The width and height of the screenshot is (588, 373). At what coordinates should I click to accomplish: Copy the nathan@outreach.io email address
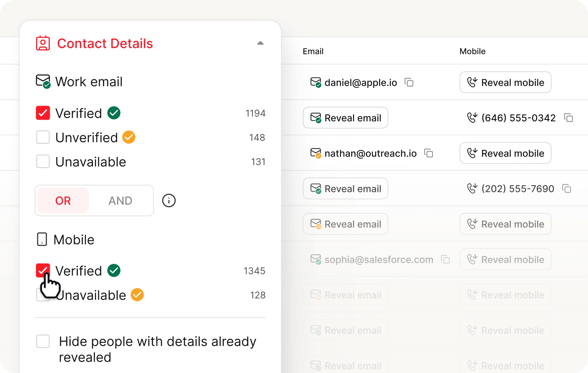[429, 153]
